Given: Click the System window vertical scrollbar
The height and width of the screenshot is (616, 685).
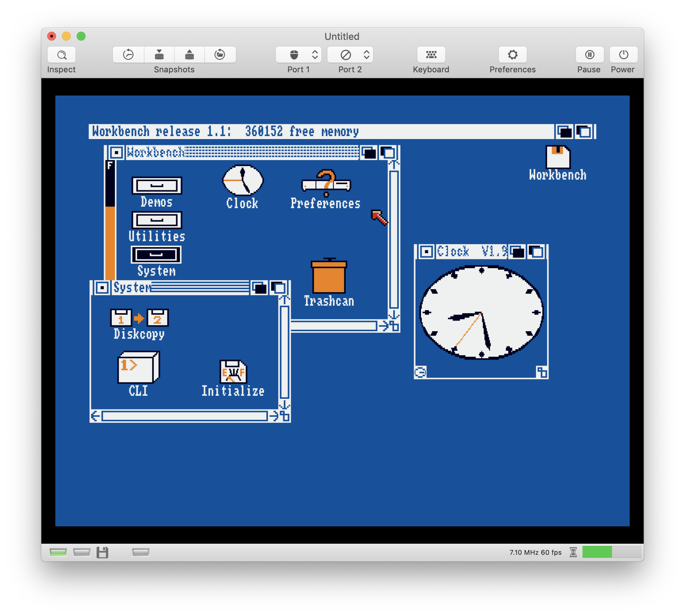Looking at the screenshot, I should [284, 352].
